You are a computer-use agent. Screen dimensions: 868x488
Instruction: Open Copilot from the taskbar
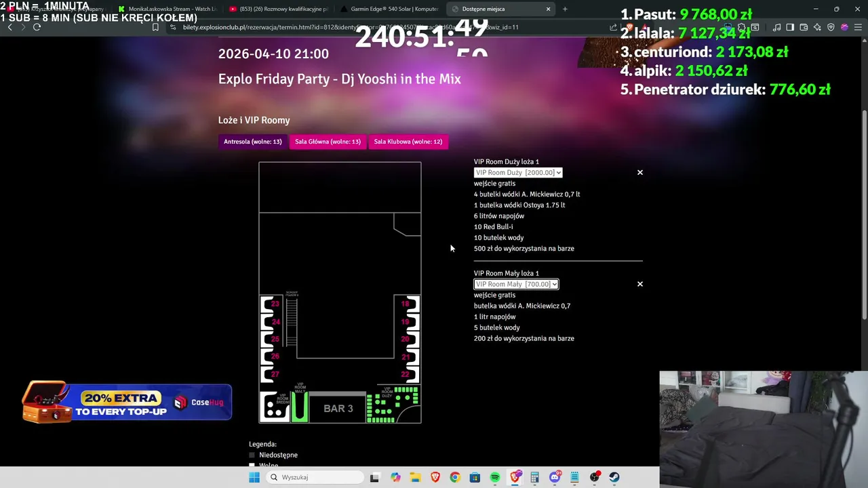395,477
